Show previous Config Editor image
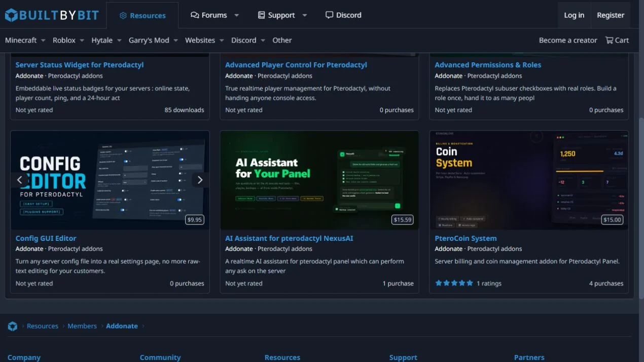The height and width of the screenshot is (362, 644). pos(20,179)
